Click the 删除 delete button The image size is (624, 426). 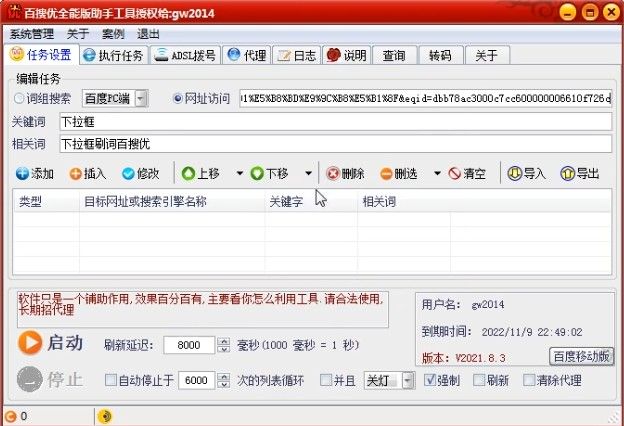coord(345,174)
